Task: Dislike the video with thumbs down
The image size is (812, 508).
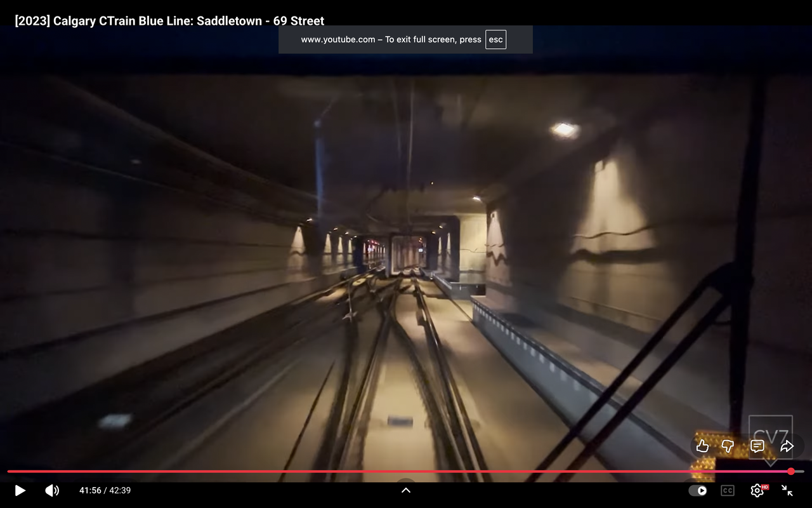Action: pyautogui.click(x=728, y=446)
